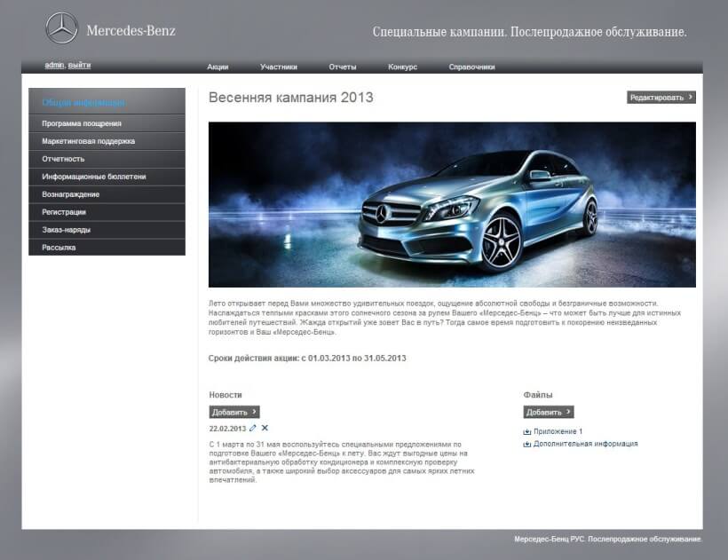Open the Конкурс menu
Screen dimensions: 728x560
[x=402, y=67]
